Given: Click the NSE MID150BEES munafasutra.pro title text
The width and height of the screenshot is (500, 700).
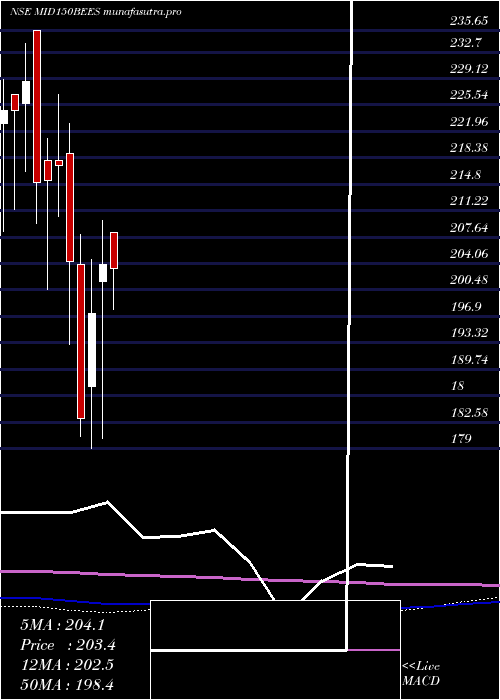Looking at the screenshot, I should (x=96, y=12).
